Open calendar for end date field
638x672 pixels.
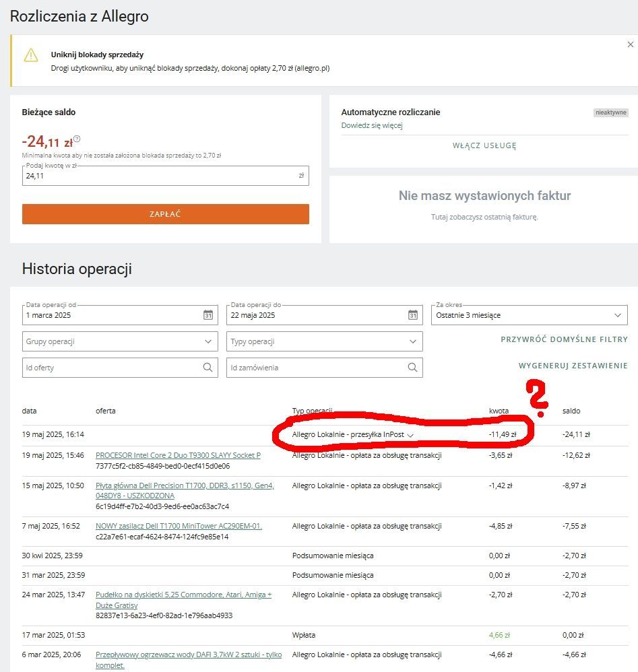(413, 315)
